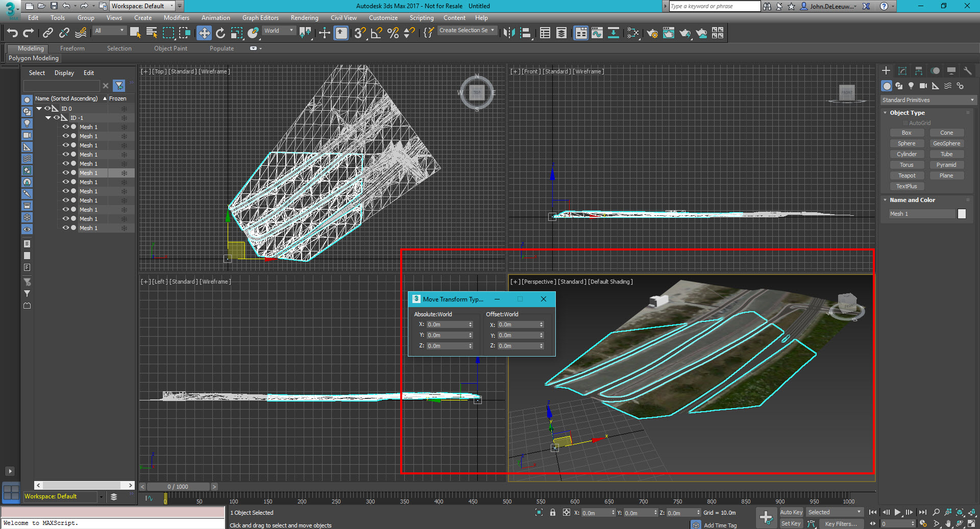980x529 pixels.
Task: Enable Auto Key animation mode
Action: point(791,512)
